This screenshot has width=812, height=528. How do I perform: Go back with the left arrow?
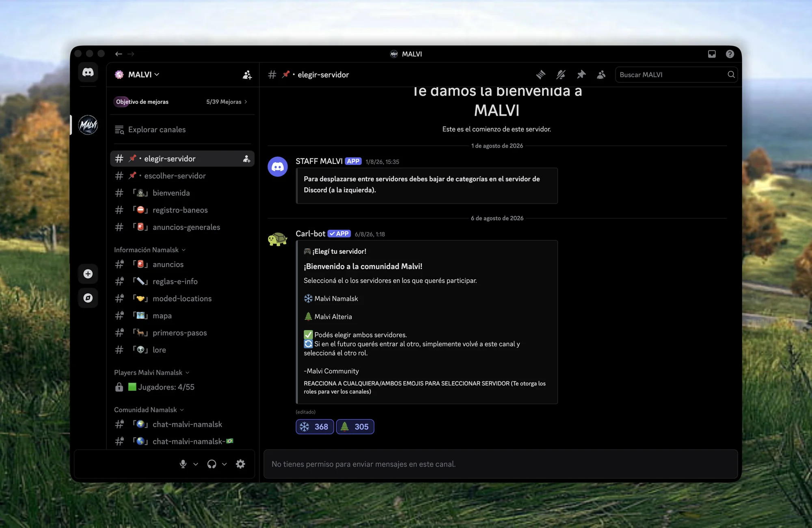[119, 54]
